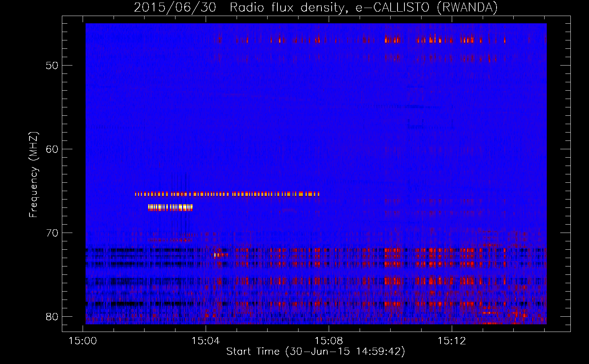Select the Frequency (MHZ) y-axis label

coord(33,175)
